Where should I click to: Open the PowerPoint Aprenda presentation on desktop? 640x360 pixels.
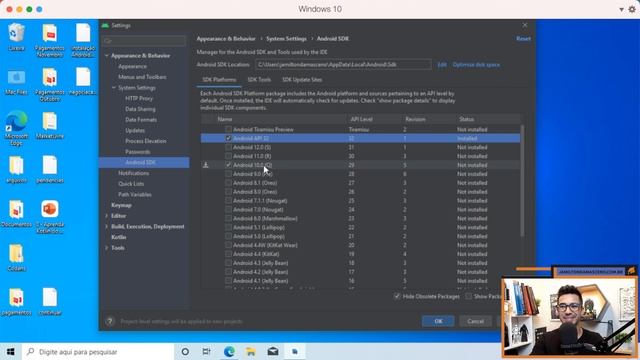(x=50, y=216)
